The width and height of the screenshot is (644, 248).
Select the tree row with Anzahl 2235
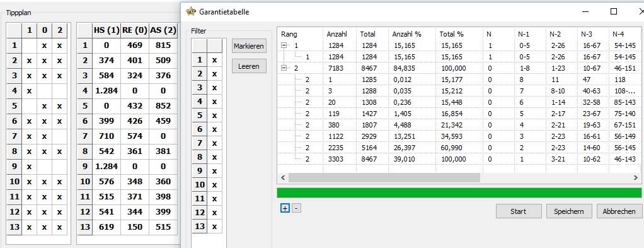(459, 148)
